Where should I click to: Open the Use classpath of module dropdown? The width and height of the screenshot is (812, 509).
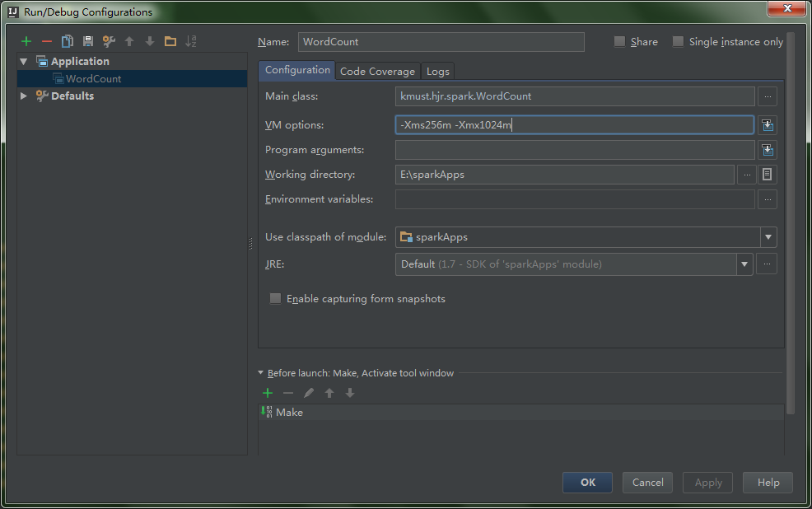[x=768, y=237]
